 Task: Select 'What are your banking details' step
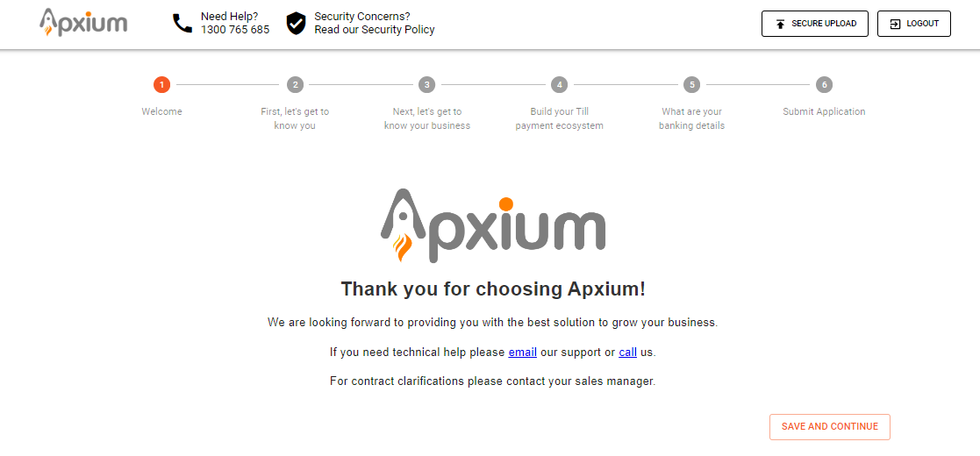692,118
